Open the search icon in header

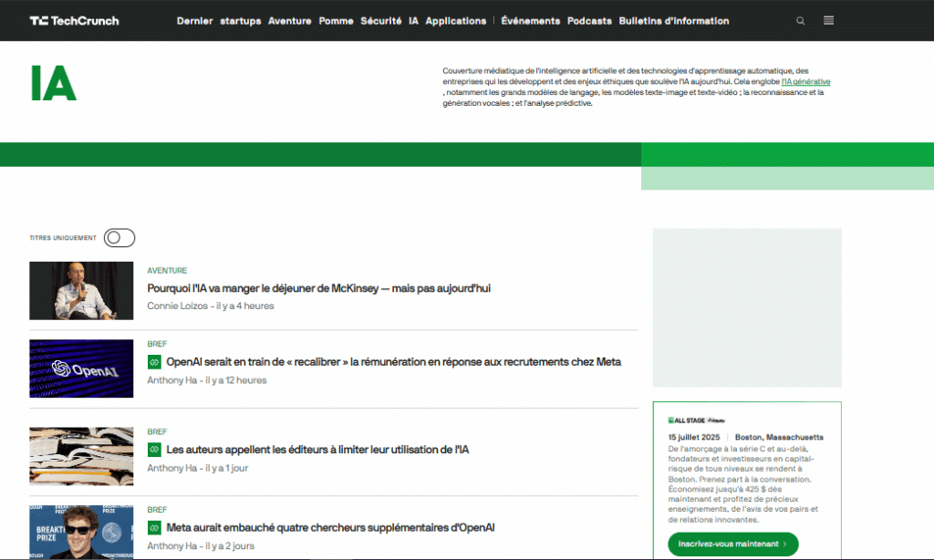(801, 21)
